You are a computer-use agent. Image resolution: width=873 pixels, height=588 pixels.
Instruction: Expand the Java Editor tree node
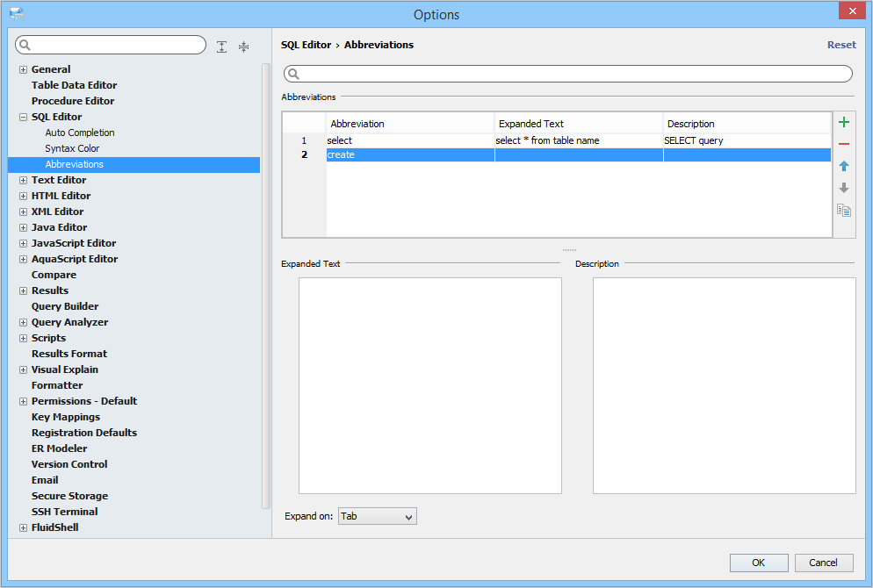(x=23, y=227)
